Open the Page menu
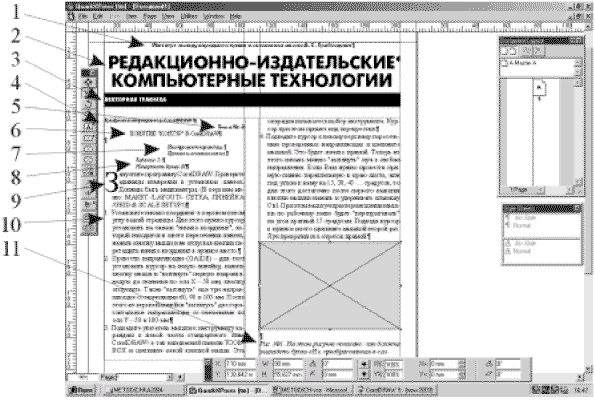 (x=150, y=17)
